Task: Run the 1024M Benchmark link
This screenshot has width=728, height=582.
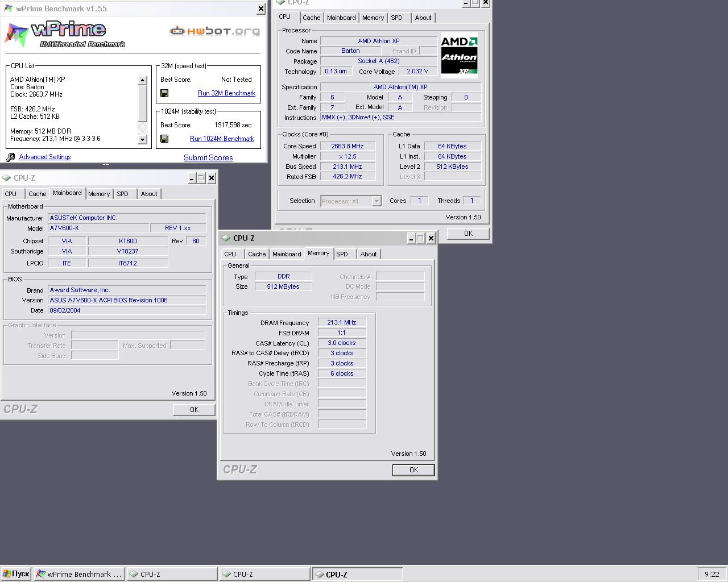Action: click(x=222, y=139)
